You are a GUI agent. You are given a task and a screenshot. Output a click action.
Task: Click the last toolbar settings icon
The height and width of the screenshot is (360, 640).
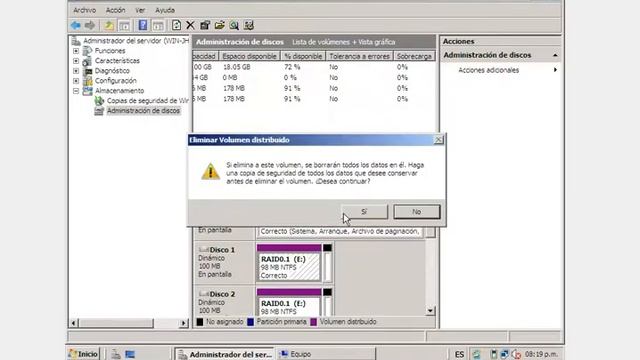point(249,25)
